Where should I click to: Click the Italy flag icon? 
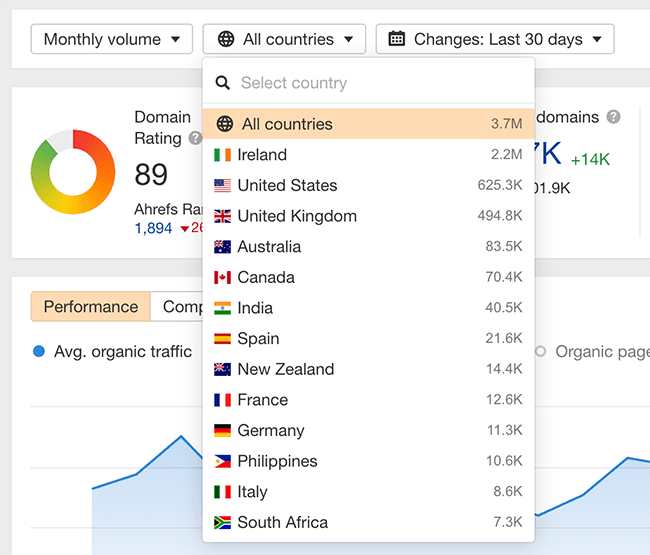coord(223,492)
